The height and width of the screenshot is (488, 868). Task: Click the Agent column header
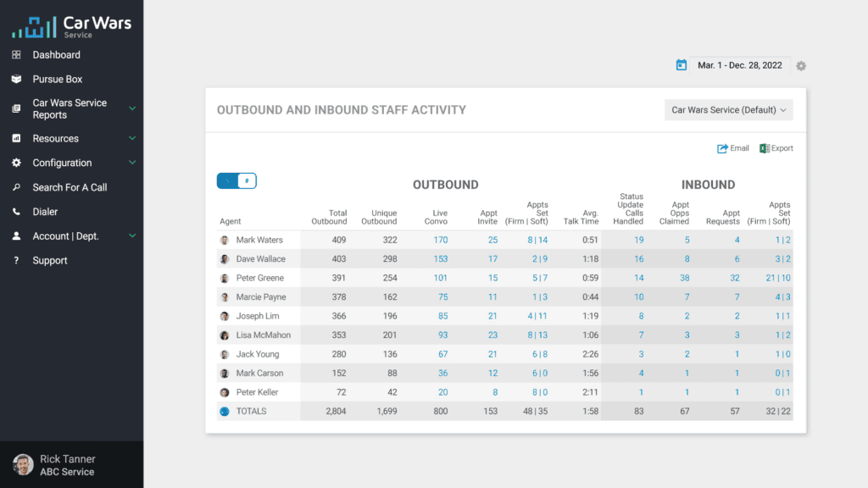point(231,221)
